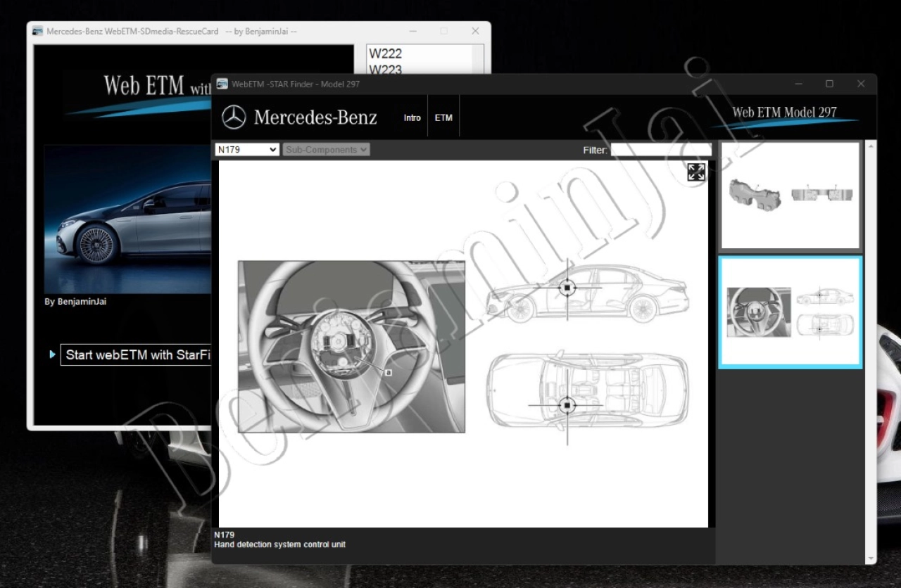Click the thumbnail panel scroll-down arrow
901x588 pixels.
871,559
